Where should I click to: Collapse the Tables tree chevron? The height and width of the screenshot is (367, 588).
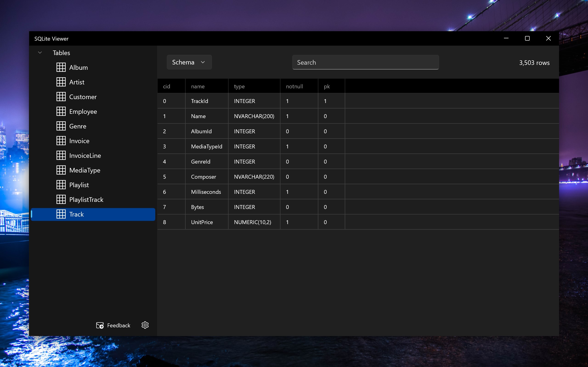[40, 53]
